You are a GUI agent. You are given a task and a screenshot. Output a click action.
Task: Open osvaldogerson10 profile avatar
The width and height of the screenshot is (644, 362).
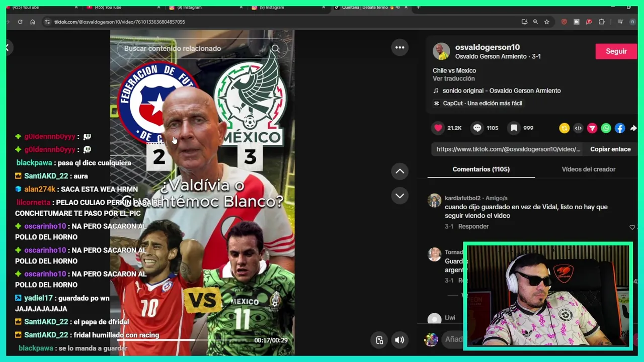pyautogui.click(x=441, y=51)
